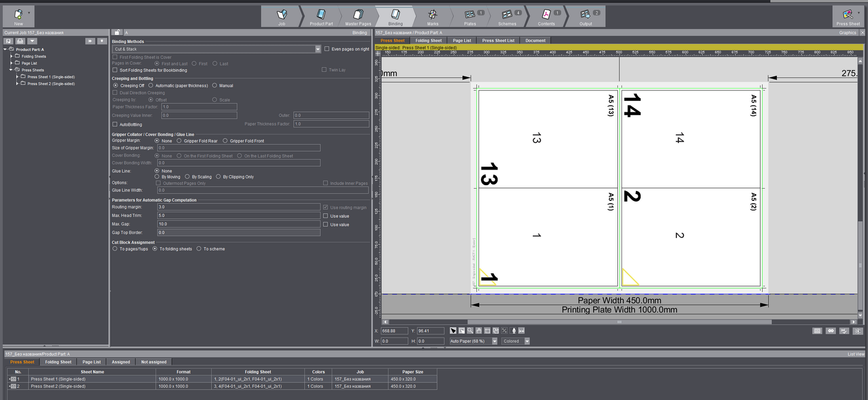Image resolution: width=868 pixels, height=400 pixels.
Task: Open the Cut & Stack binding dropdown
Action: [x=318, y=49]
